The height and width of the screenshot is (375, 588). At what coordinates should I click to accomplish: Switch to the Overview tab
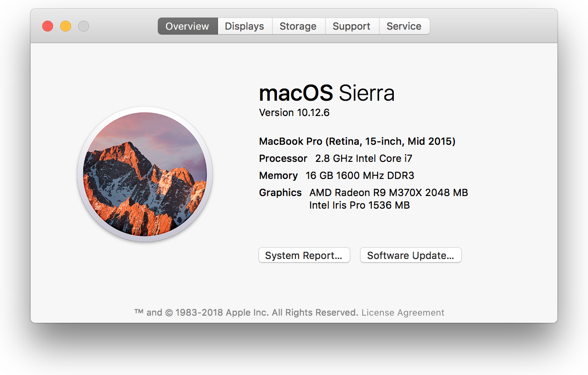pos(187,26)
